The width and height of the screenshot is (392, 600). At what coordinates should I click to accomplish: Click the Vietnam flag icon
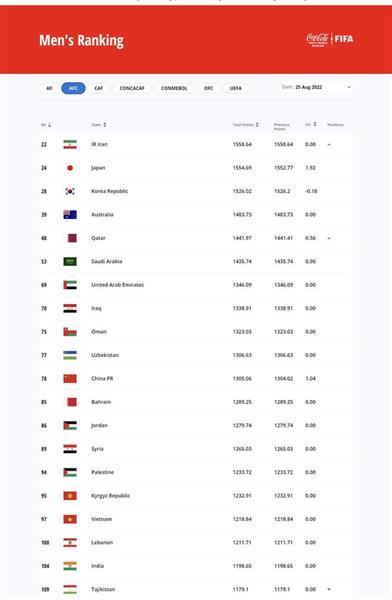70,519
